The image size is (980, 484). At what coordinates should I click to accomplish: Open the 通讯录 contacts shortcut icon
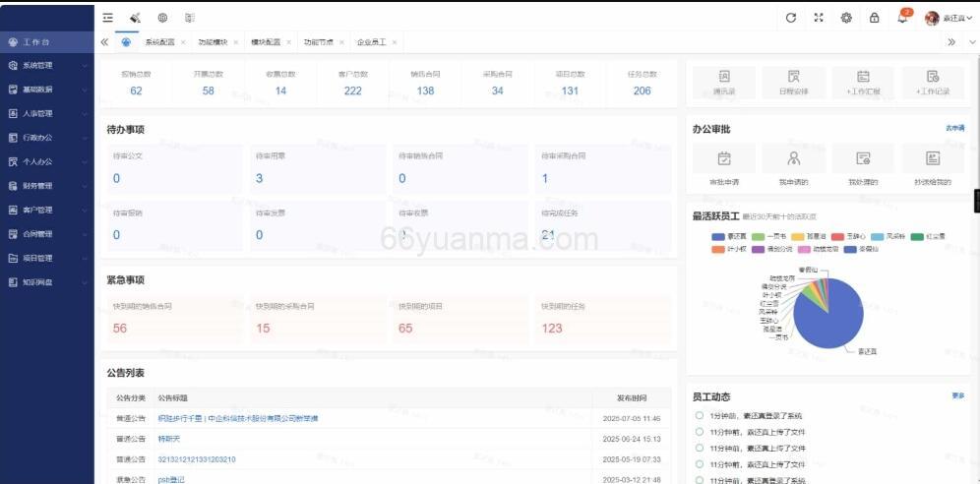724,77
